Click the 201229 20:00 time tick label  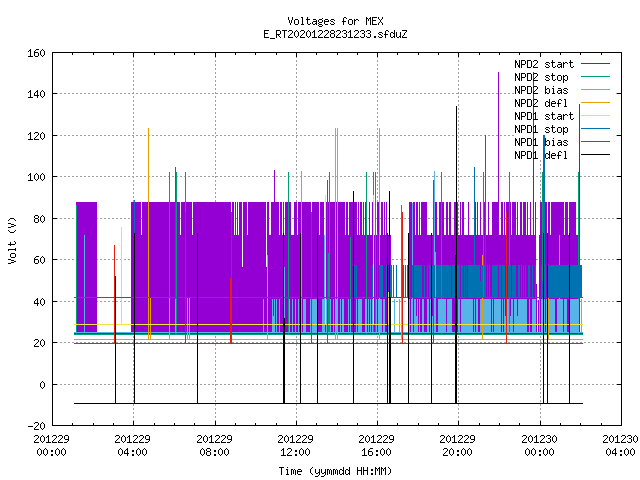click(x=457, y=446)
